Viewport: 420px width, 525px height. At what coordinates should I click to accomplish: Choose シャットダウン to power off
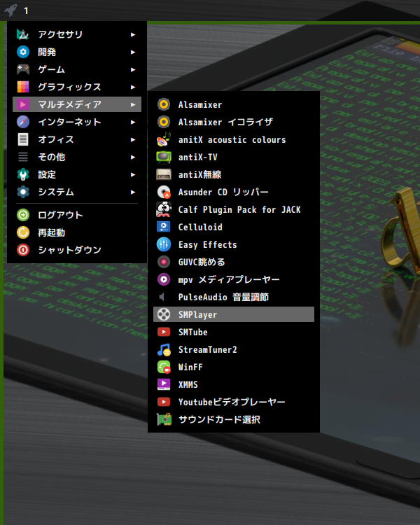[69, 250]
